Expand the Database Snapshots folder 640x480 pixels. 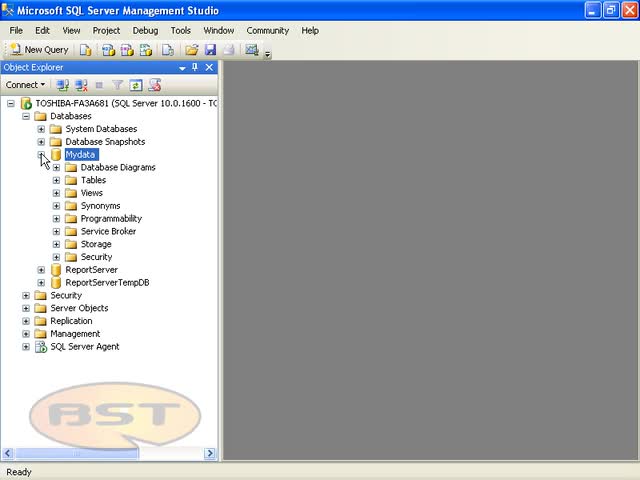[x=41, y=142]
